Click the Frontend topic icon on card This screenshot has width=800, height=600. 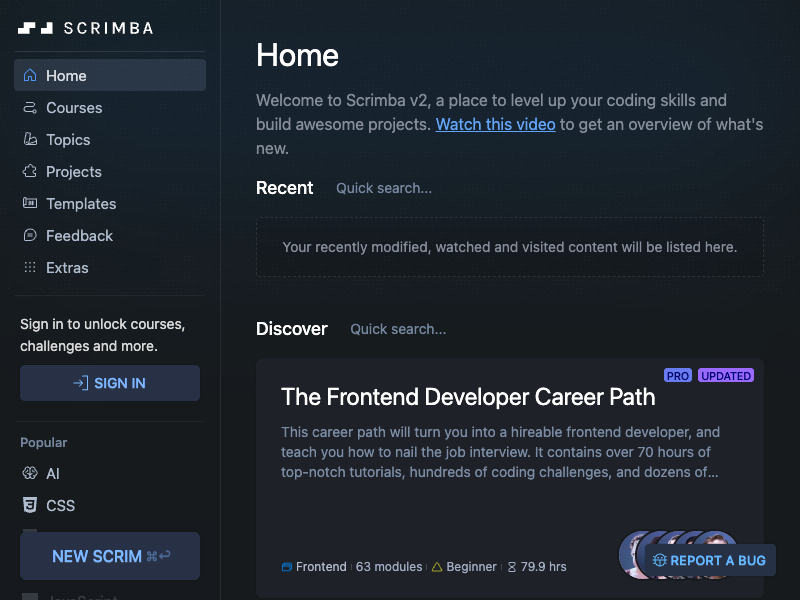tap(287, 567)
